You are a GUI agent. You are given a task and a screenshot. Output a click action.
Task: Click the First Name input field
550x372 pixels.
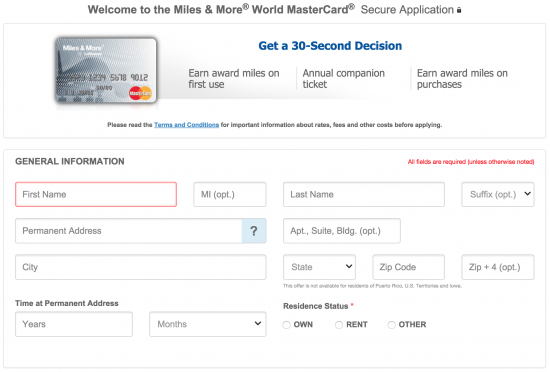click(x=96, y=194)
